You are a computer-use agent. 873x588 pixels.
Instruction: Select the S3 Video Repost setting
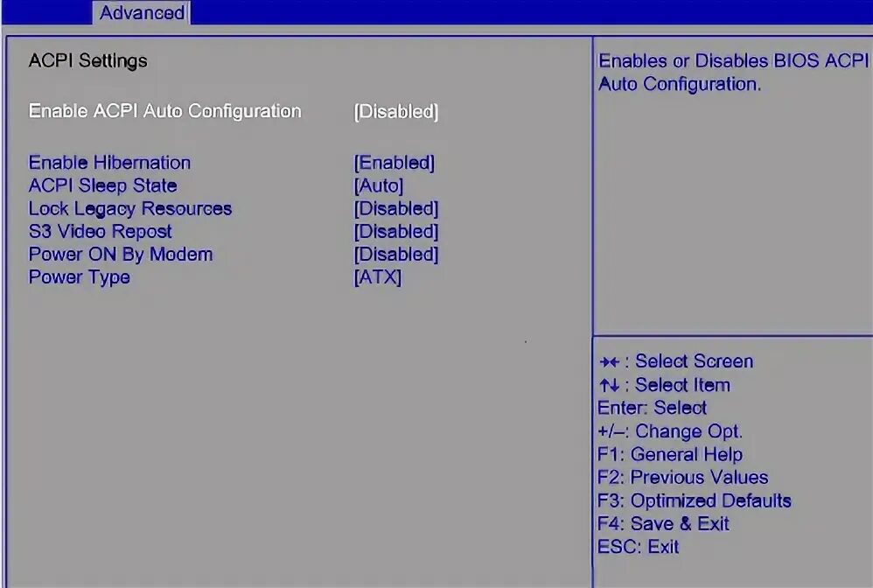(x=101, y=231)
